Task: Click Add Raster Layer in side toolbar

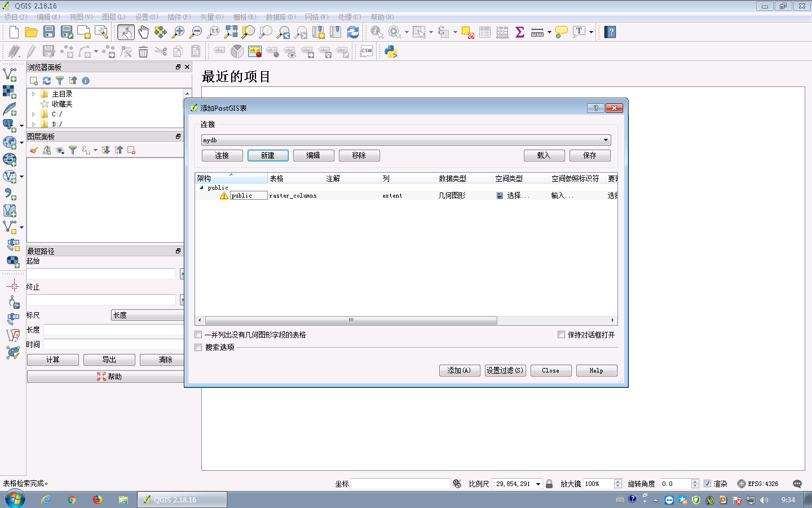Action: (10, 91)
